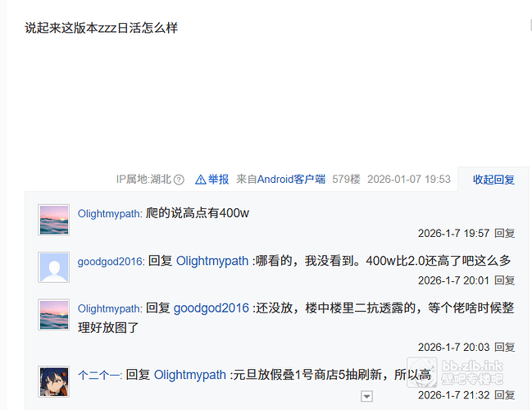Image resolution: width=532 pixels, height=410 pixels.
Task: Click mentioned goodgod2016 in Olightmypath's reply
Action: [211, 308]
